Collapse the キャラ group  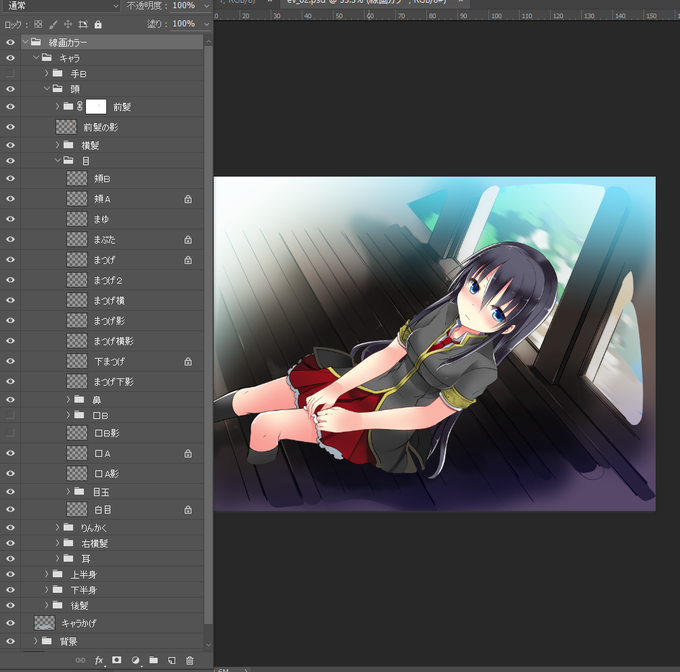coord(36,58)
